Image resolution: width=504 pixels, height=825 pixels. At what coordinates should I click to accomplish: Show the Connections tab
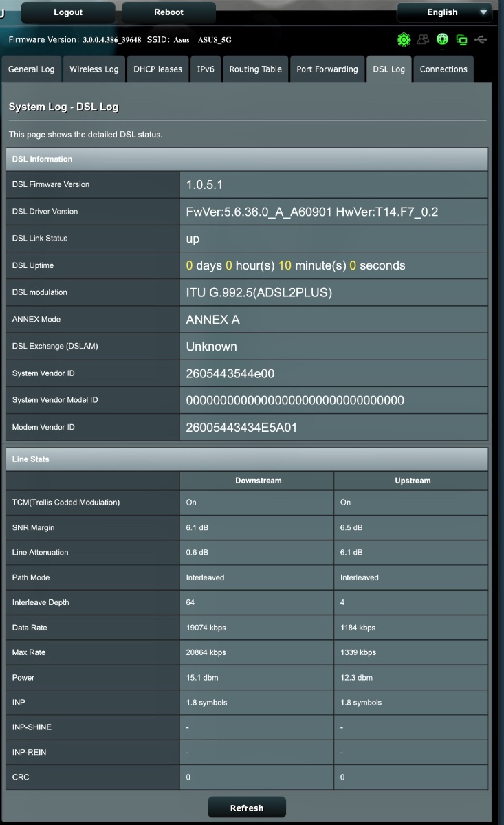coord(443,69)
